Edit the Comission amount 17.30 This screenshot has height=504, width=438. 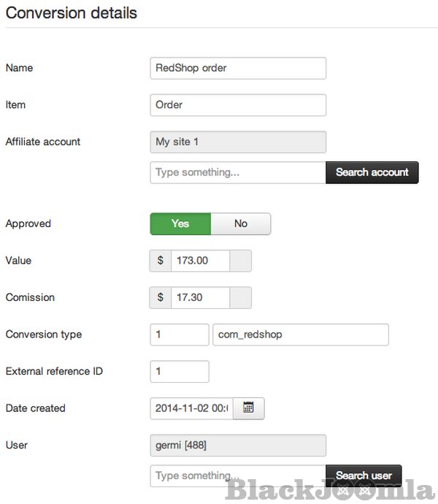[x=200, y=297]
